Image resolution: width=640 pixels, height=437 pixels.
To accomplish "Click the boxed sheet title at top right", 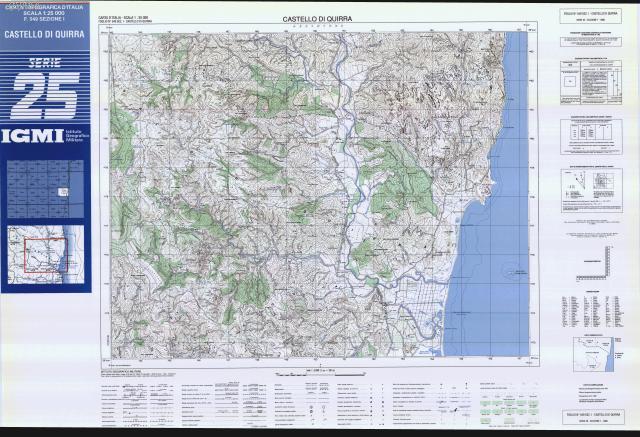I will click(x=590, y=16).
